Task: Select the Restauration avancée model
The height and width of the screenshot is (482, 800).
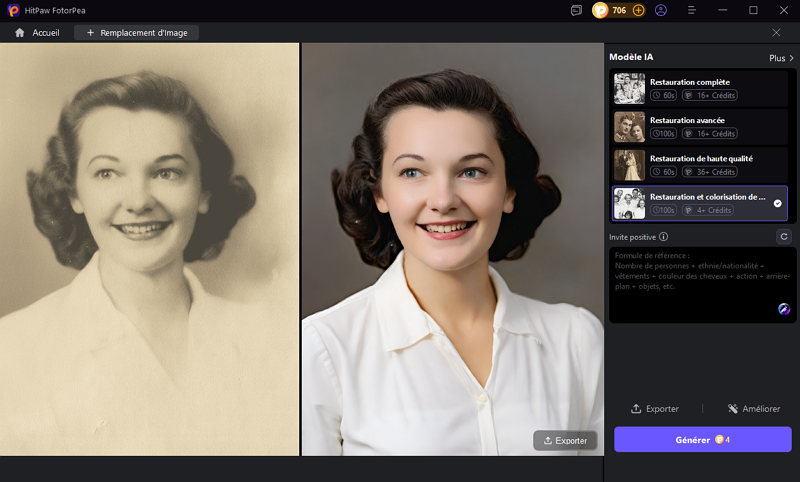Action: (700, 127)
